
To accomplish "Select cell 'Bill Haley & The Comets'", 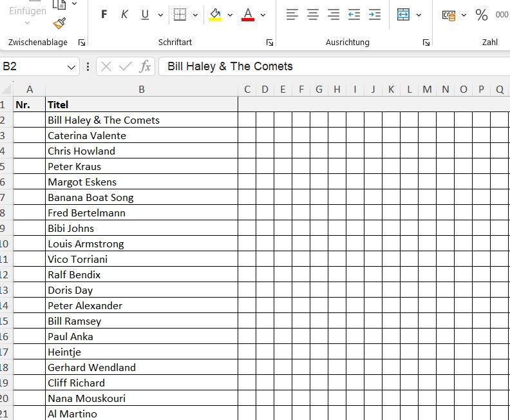I will (x=142, y=120).
